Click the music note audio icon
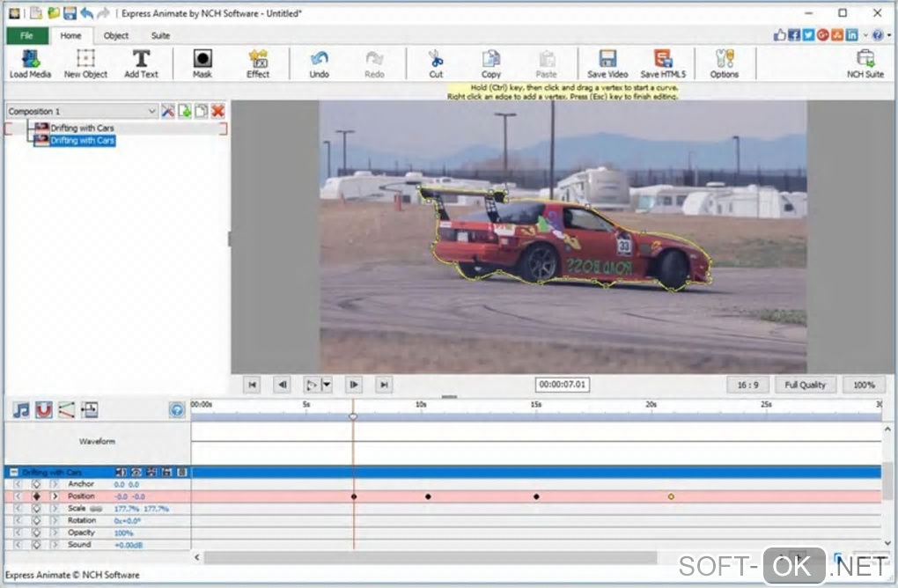Viewport: 898px width, 588px height. coord(21,410)
